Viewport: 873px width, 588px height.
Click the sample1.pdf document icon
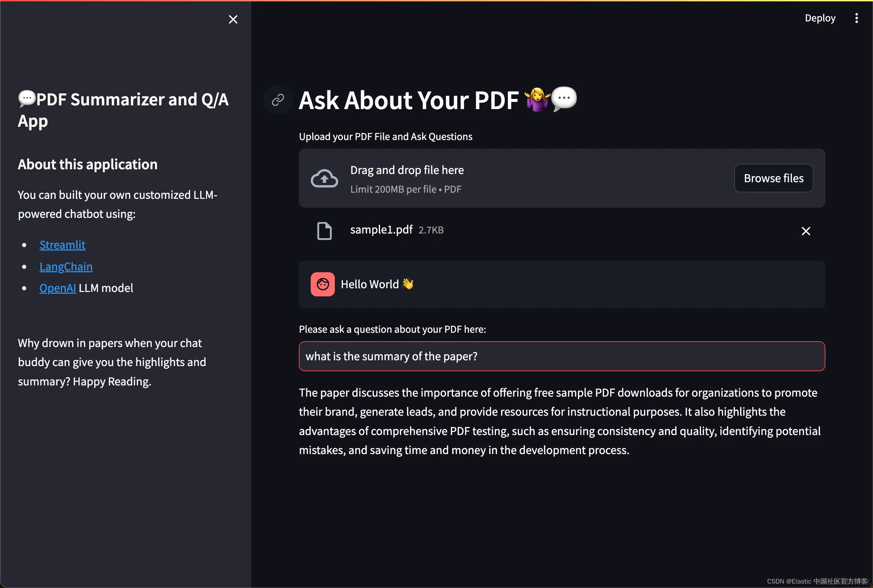(x=324, y=231)
